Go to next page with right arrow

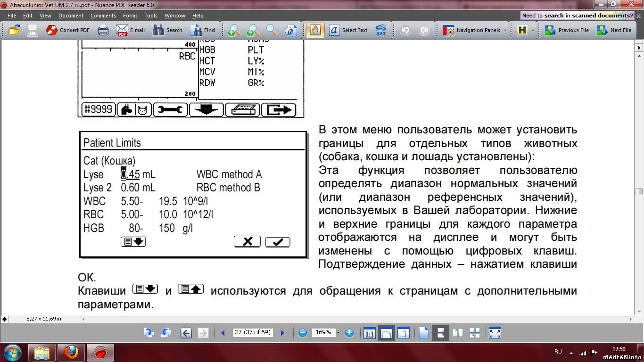(x=282, y=333)
